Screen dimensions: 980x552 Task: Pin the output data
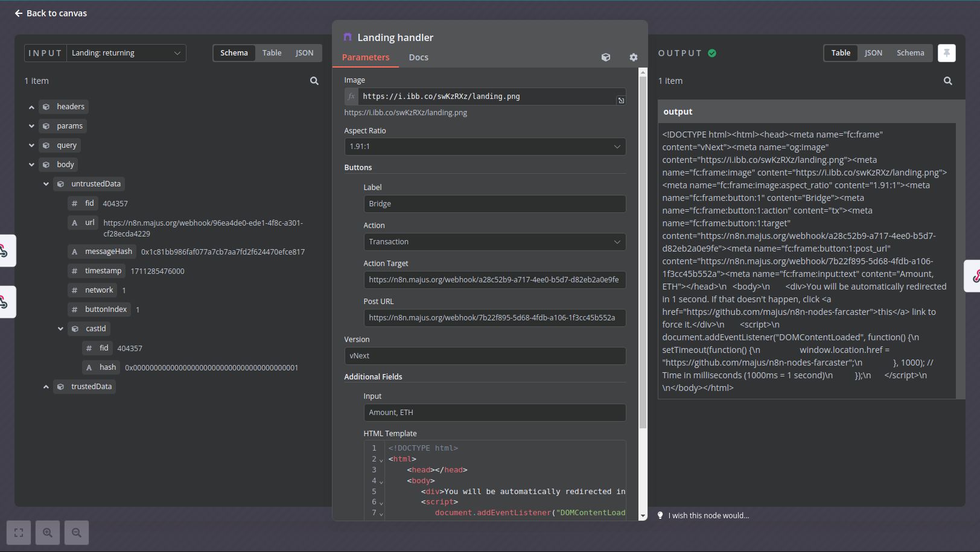pyautogui.click(x=947, y=53)
